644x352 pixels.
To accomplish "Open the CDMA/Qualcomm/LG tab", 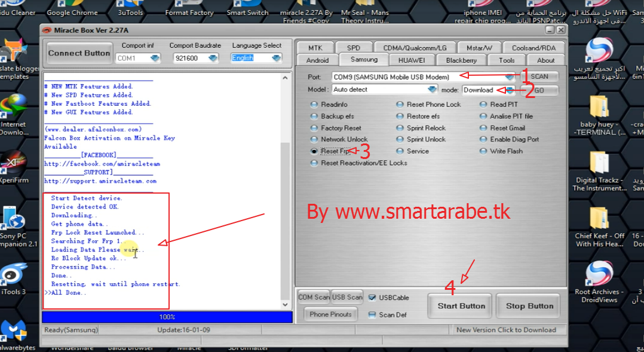I will point(415,48).
